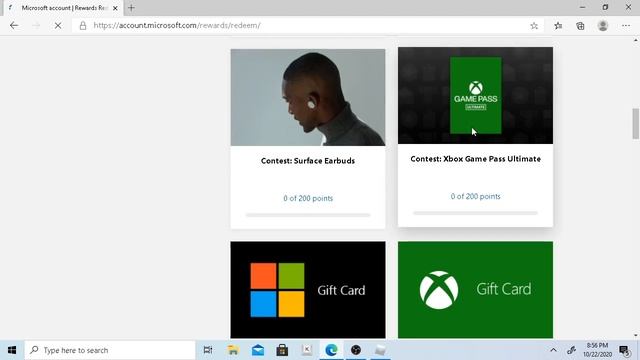Open the Favorites list button
This screenshot has width=640, height=360.
click(x=558, y=26)
